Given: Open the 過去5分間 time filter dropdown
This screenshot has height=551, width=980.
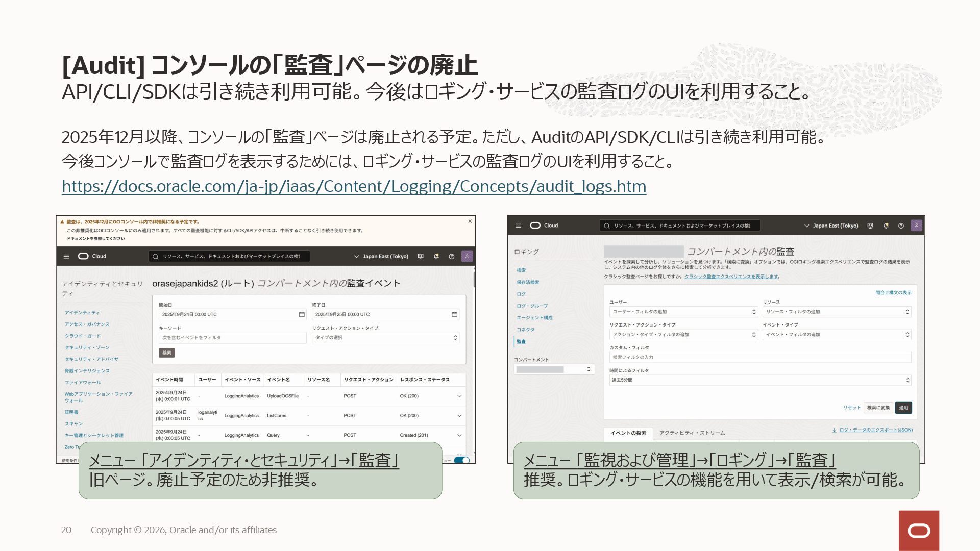Looking at the screenshot, I should 759,380.
